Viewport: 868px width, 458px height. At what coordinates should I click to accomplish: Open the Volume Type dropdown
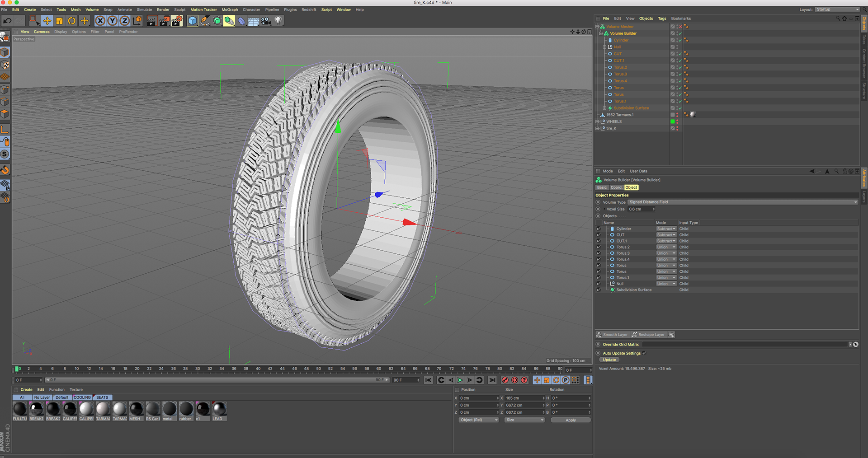pyautogui.click(x=743, y=202)
